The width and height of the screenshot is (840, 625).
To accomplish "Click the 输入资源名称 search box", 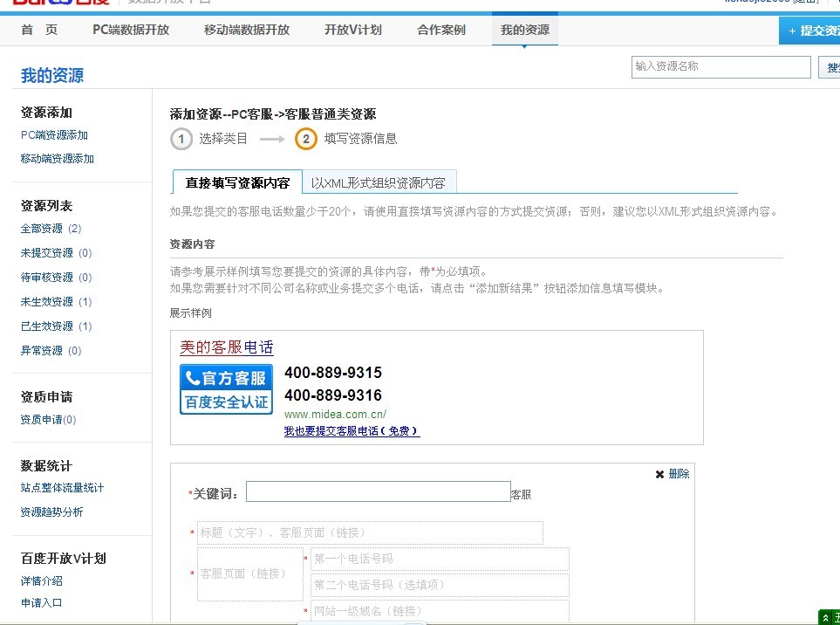I will [720, 67].
